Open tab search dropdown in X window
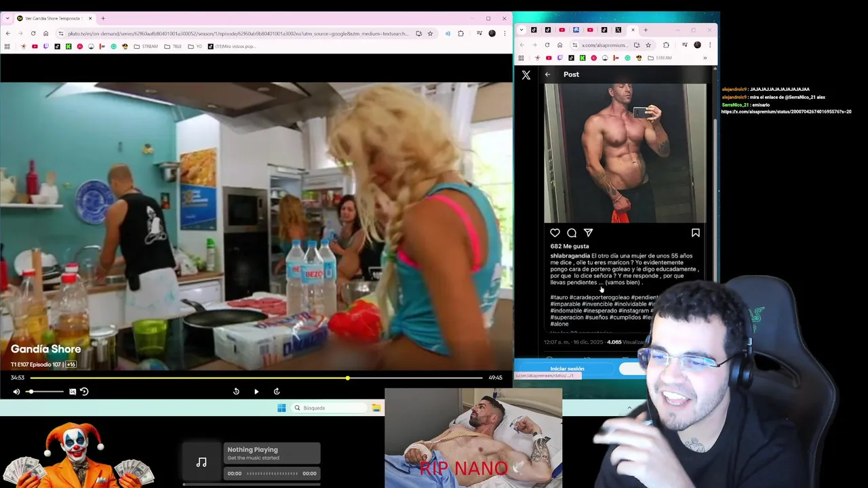The height and width of the screenshot is (488, 868). point(521,30)
